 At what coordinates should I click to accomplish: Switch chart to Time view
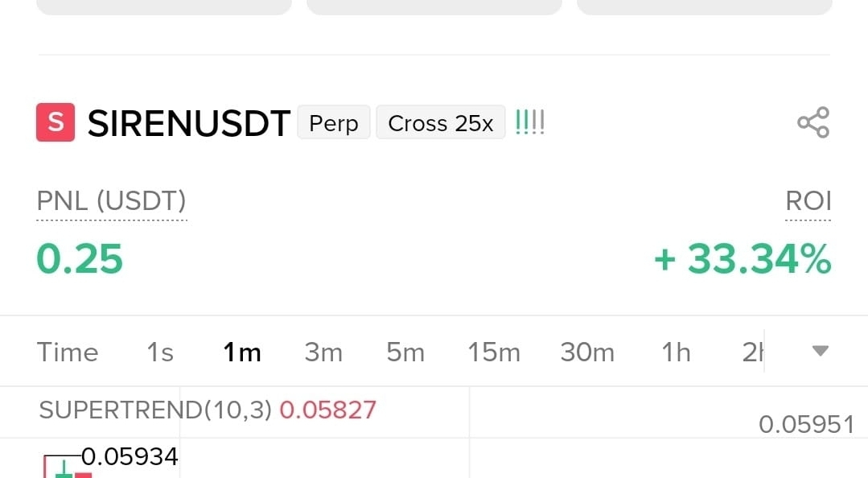68,352
